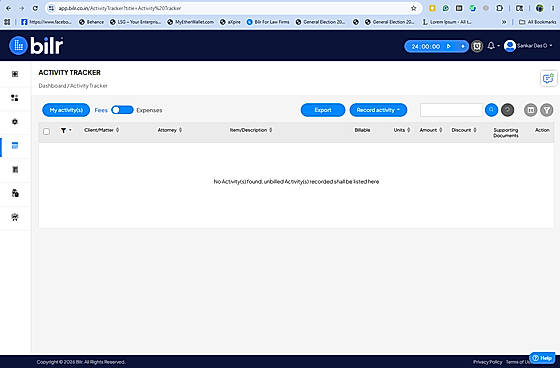Open the Record activity dropdown
The image size is (560, 368).
tap(378, 110)
